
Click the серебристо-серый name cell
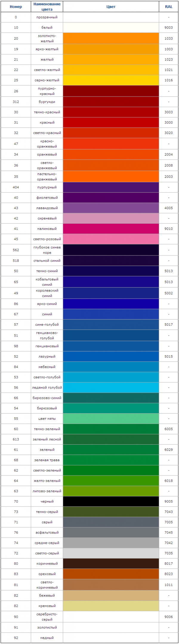[47, 617]
